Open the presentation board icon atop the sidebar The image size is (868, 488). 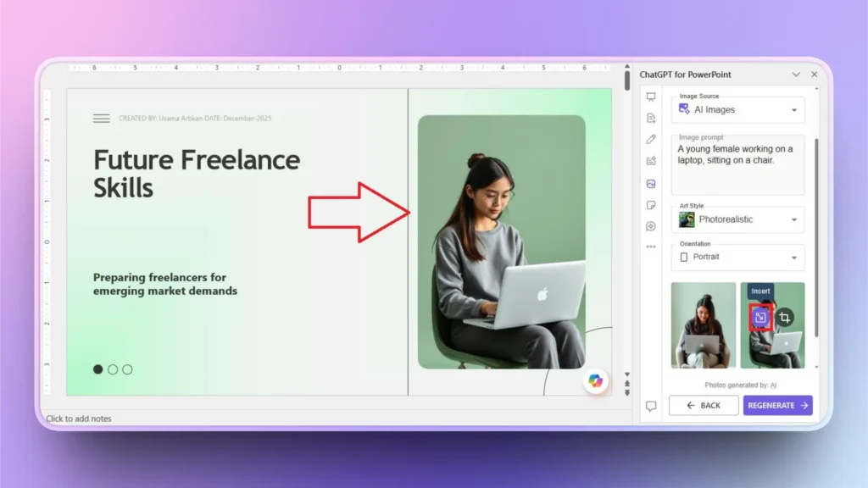tap(651, 97)
